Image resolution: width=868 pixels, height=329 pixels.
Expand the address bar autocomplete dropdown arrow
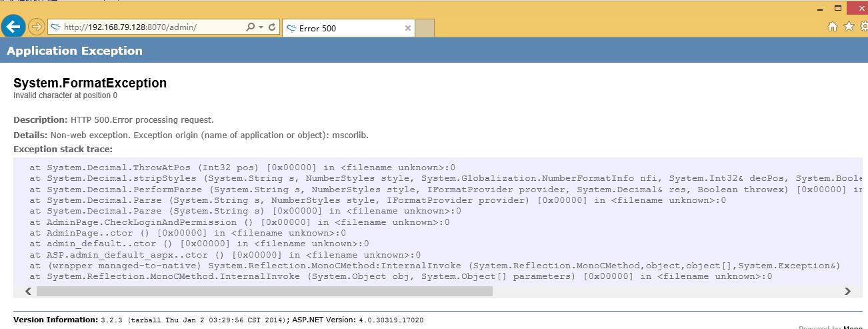click(x=260, y=27)
